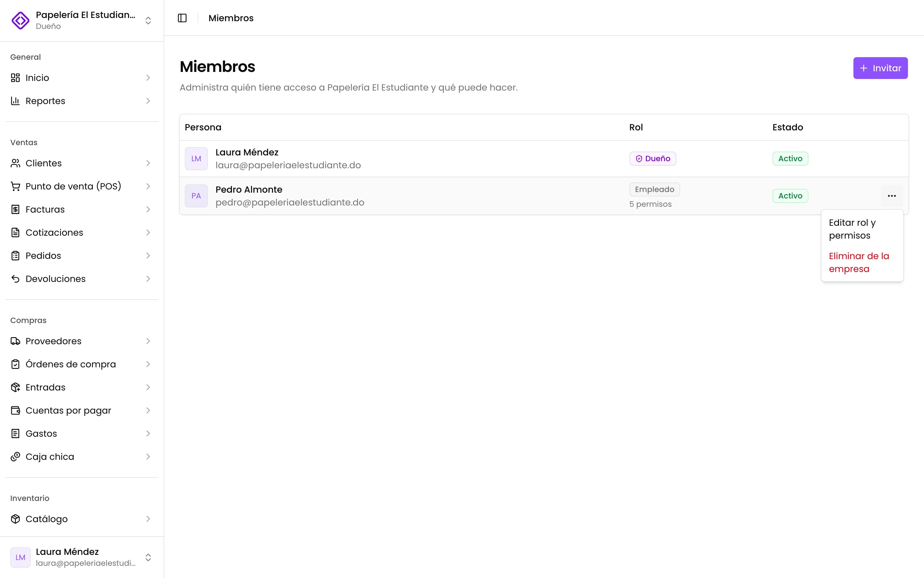The height and width of the screenshot is (578, 924).
Task: Open Inicio dashboard icon
Action: click(15, 78)
